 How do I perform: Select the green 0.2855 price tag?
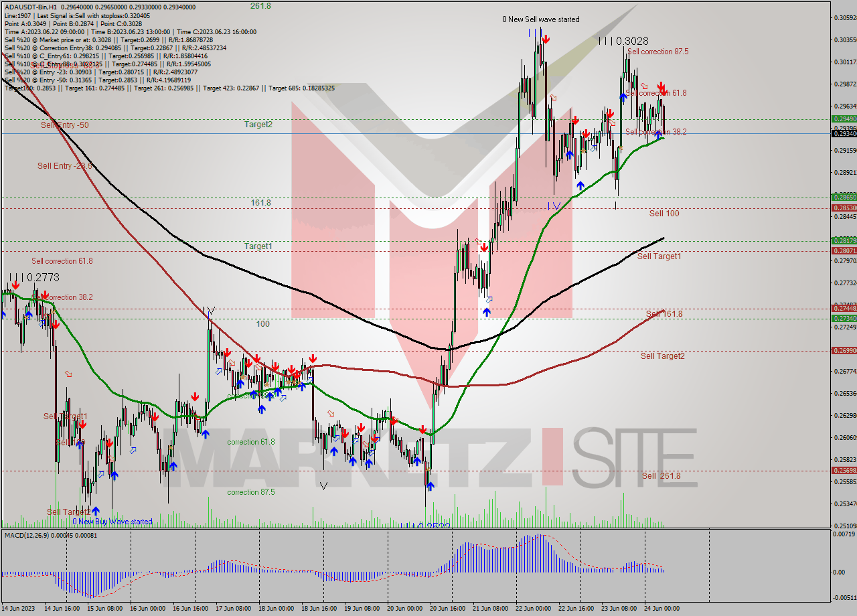[x=844, y=198]
